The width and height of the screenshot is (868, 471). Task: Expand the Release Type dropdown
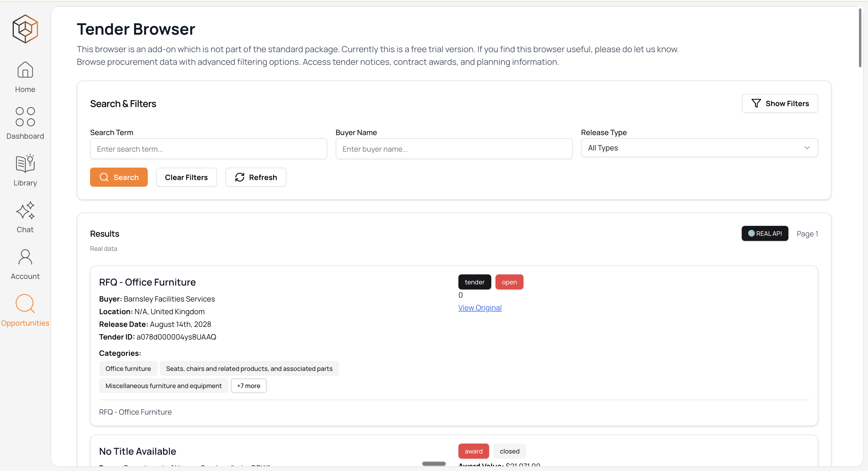[x=699, y=148]
